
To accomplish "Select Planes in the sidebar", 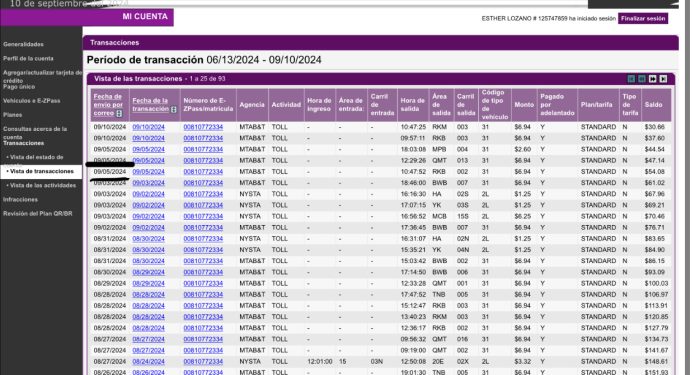I will (12, 115).
